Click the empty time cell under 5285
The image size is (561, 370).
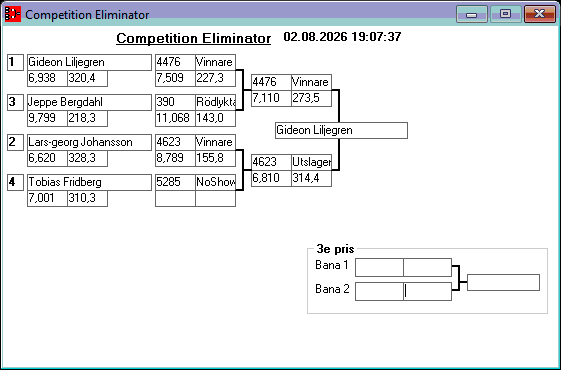(x=175, y=199)
